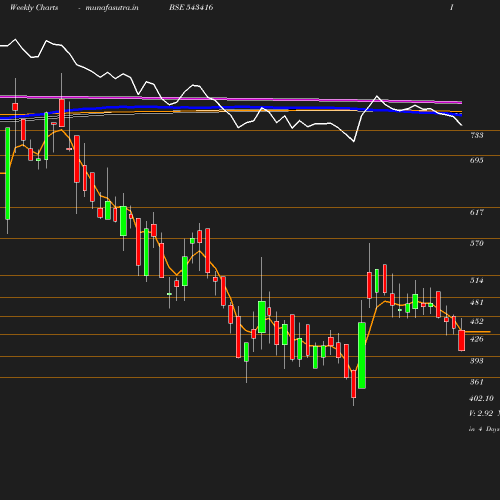Viewport: 500px width, 500px height.
Task: Click the munafasutra.in site label
Action: coord(112,8)
